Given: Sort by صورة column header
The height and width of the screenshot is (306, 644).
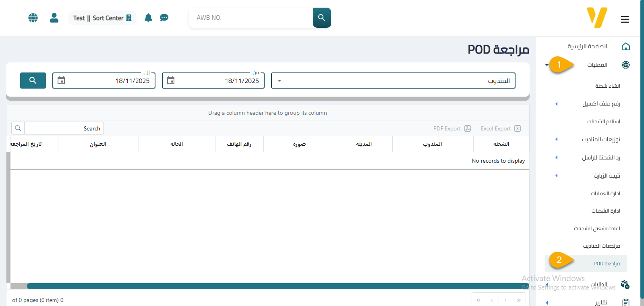Looking at the screenshot, I should point(300,144).
